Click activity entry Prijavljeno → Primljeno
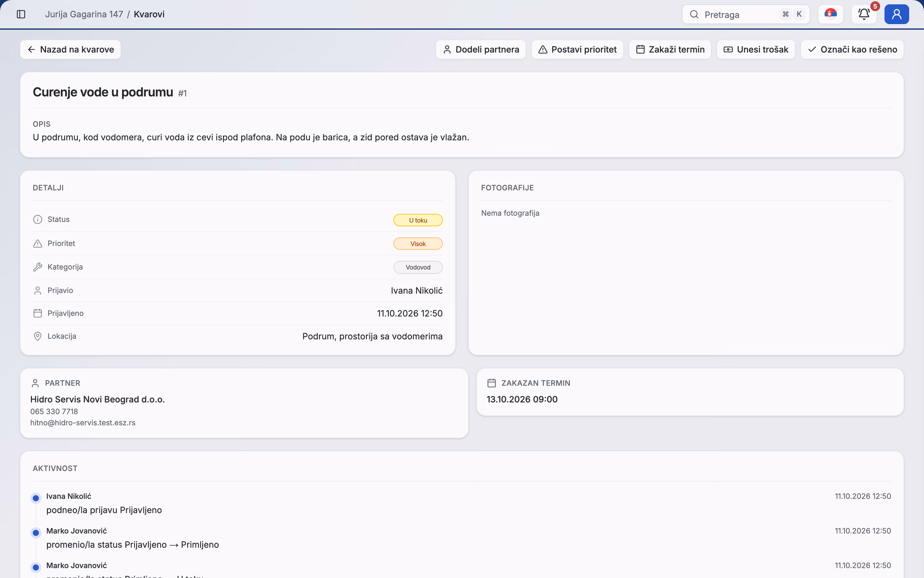The image size is (924, 578). 132,545
